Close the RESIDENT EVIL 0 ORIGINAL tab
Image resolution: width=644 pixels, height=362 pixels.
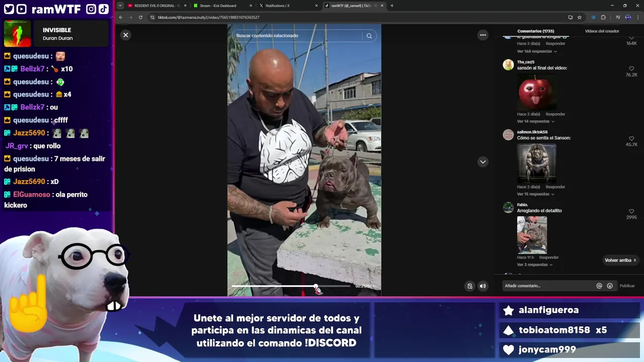click(x=185, y=6)
